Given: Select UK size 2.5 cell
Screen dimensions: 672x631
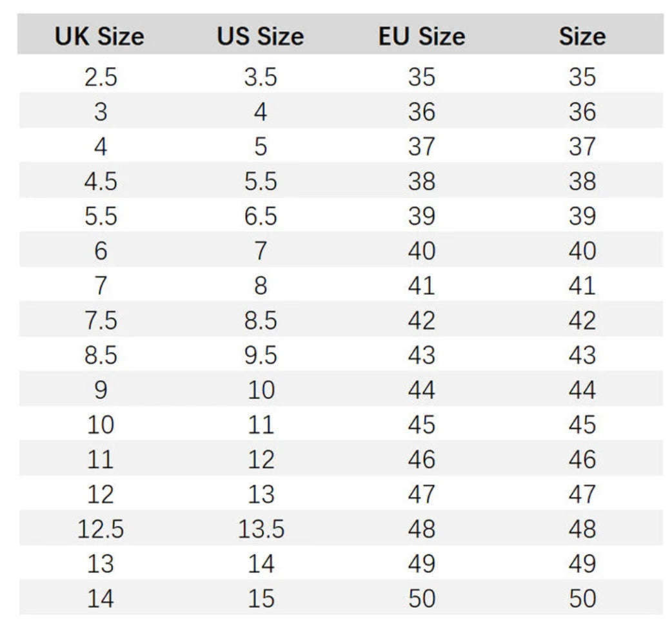Looking at the screenshot, I should [x=101, y=77].
